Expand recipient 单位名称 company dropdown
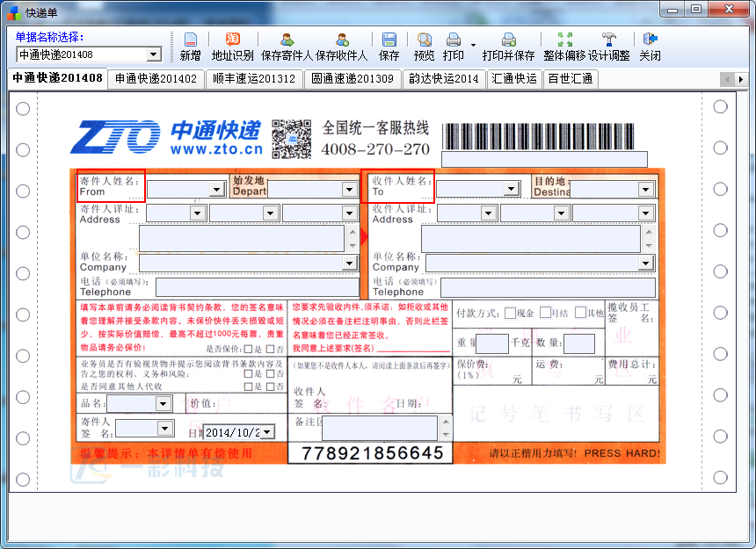 click(x=645, y=263)
